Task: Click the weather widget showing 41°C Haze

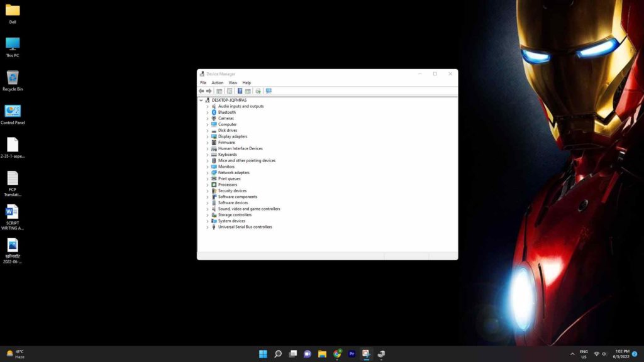Action: [16, 354]
